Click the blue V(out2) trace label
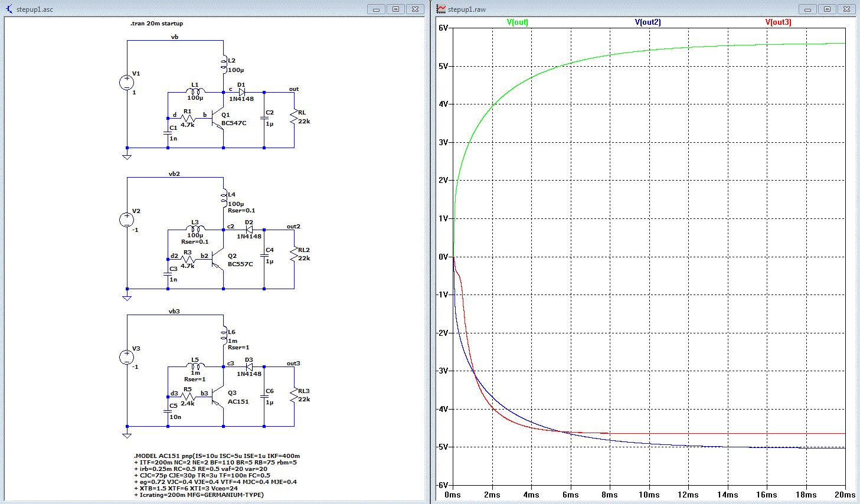The width and height of the screenshot is (860, 504). pos(648,22)
